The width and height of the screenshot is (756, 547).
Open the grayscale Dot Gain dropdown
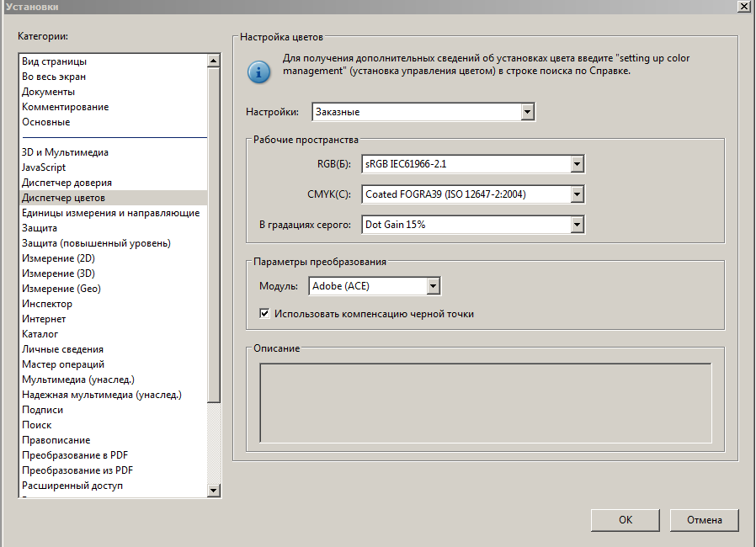pyautogui.click(x=577, y=225)
